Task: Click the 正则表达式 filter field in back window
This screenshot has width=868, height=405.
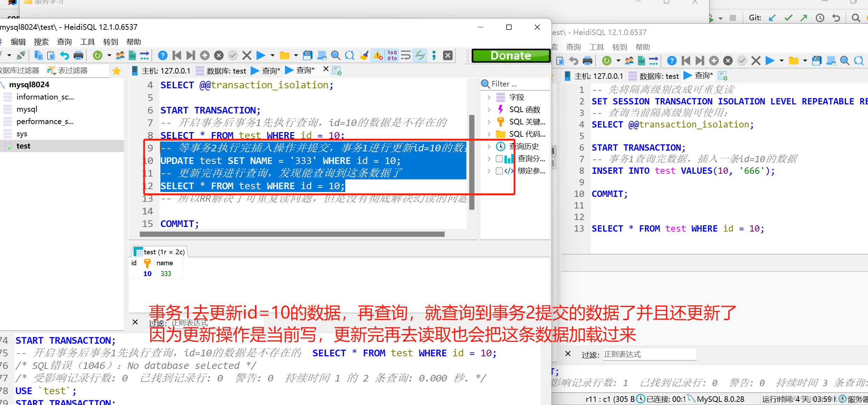Action: (x=650, y=354)
